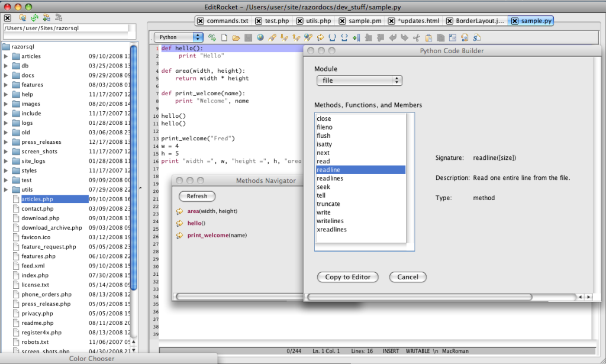Expand the styles folder
The height and width of the screenshot is (364, 606).
coord(6,170)
